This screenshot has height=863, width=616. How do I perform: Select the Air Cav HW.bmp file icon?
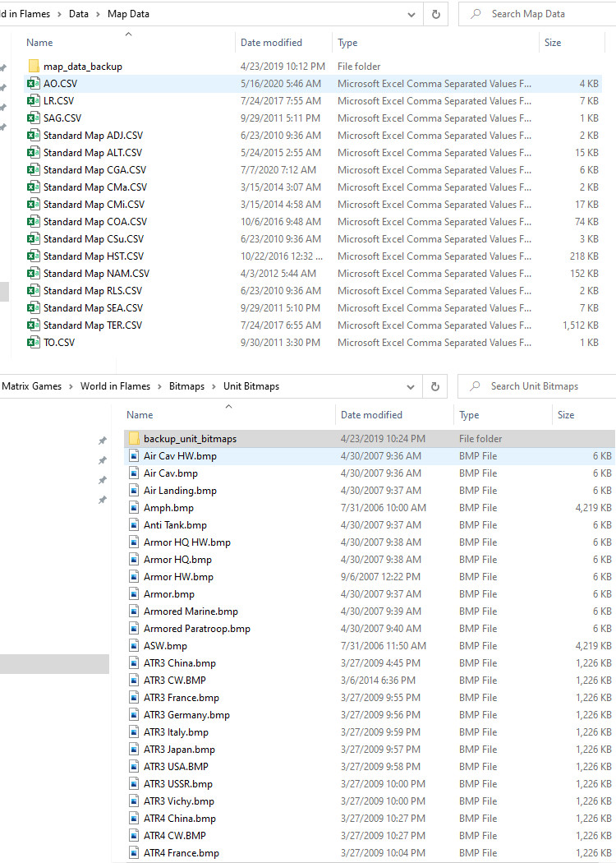(134, 455)
